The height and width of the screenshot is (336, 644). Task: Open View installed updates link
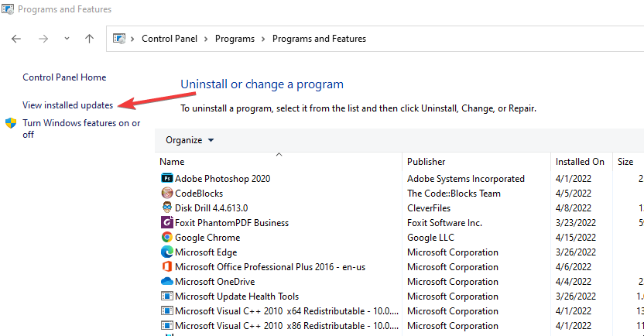point(68,105)
